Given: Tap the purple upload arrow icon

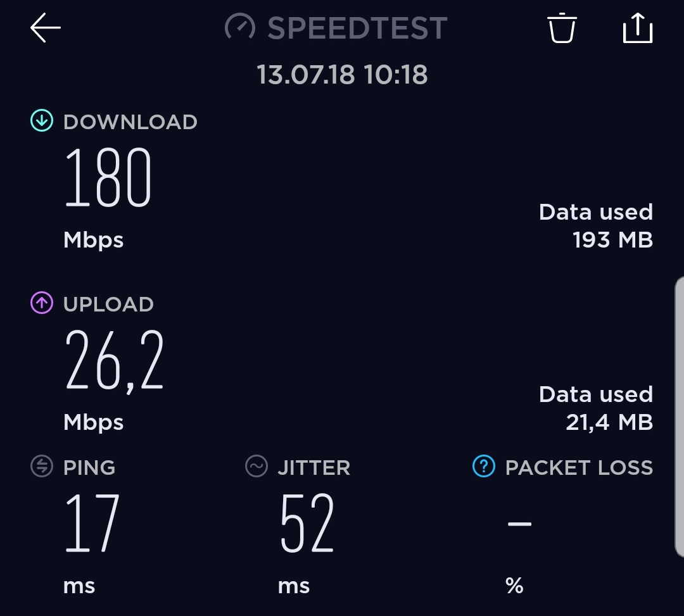Looking at the screenshot, I should (x=42, y=303).
